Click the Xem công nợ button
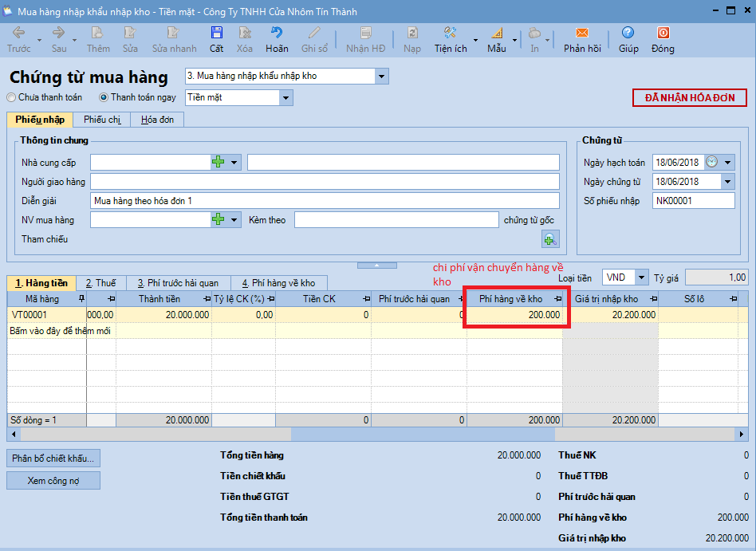The height and width of the screenshot is (551, 756). tap(53, 481)
